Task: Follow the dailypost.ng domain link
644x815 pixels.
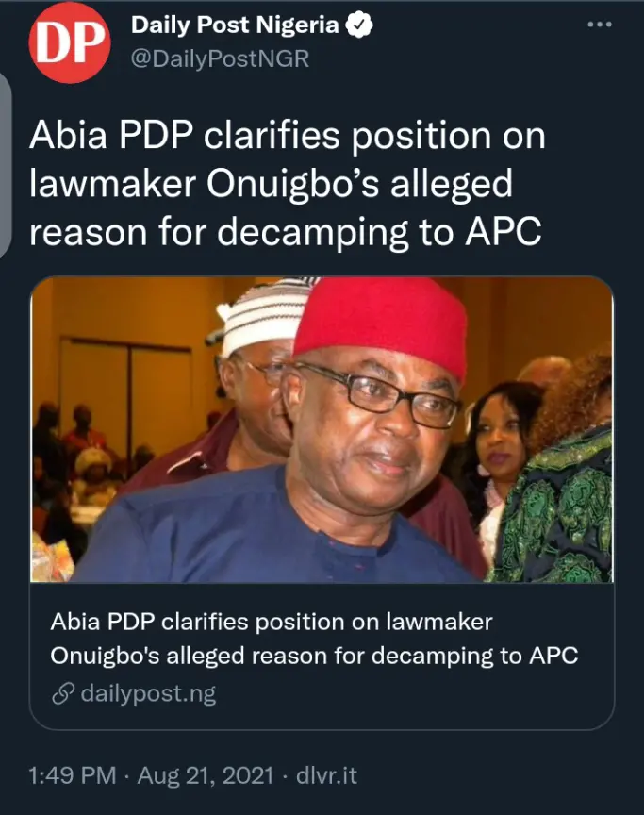Action: point(148,694)
